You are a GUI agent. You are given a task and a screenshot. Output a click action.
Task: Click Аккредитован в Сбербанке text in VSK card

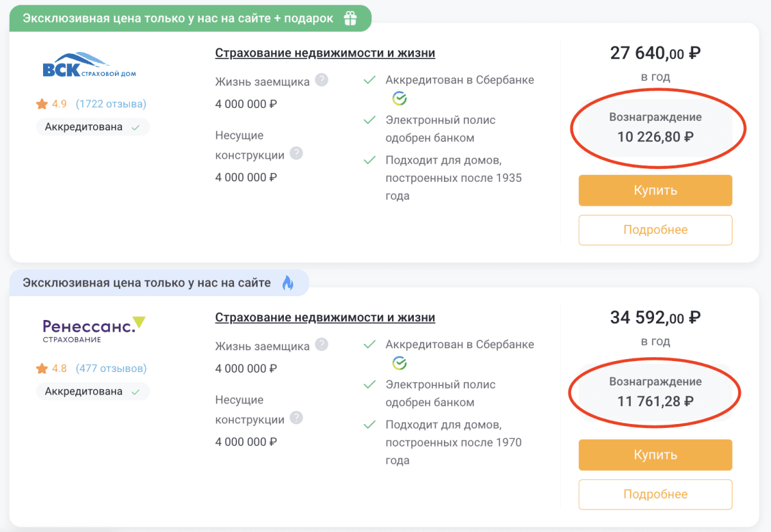coord(460,80)
